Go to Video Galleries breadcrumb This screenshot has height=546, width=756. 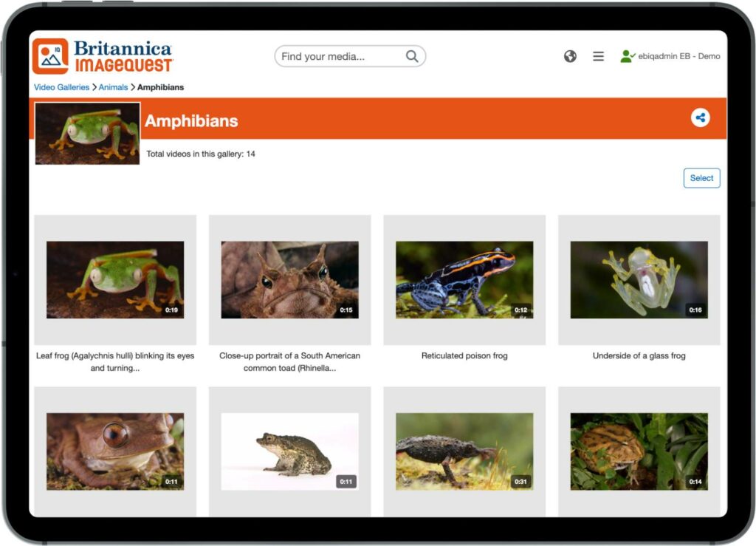[x=61, y=87]
